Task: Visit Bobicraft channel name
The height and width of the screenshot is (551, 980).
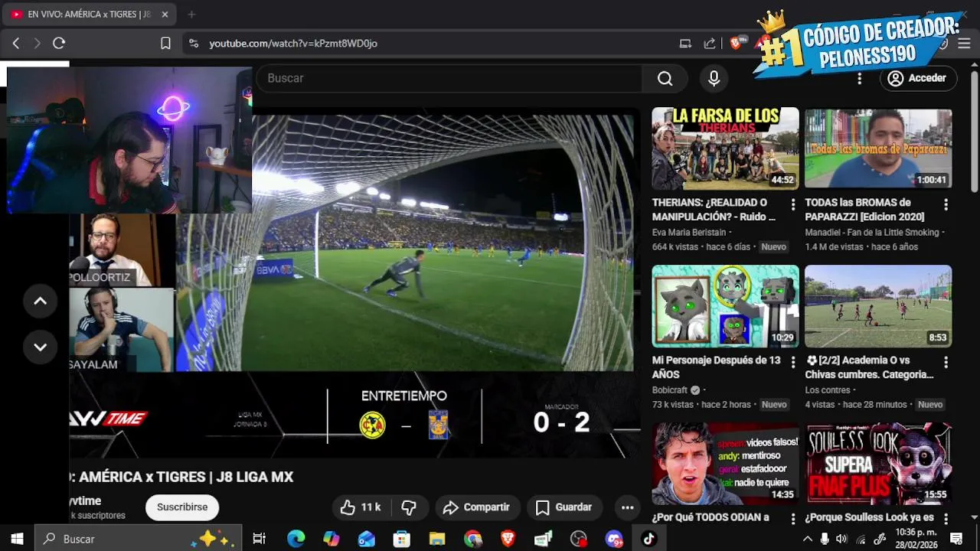Action: [x=670, y=390]
